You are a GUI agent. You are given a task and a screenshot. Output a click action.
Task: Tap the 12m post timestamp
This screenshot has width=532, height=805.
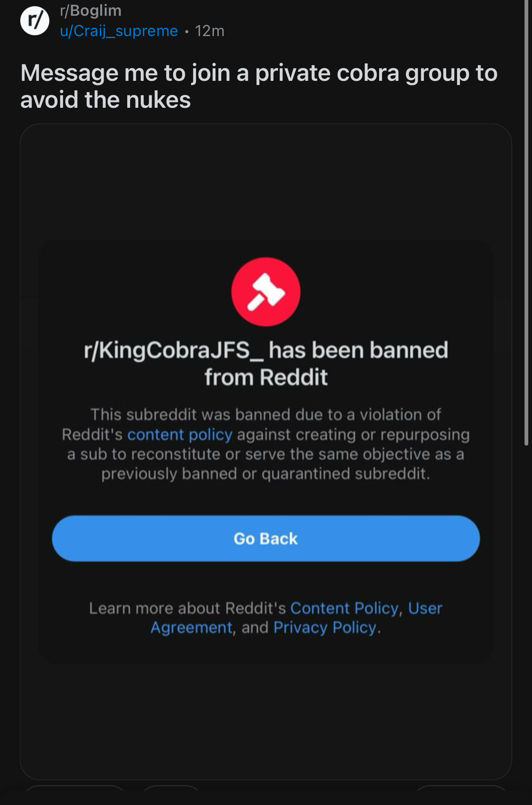tap(210, 31)
